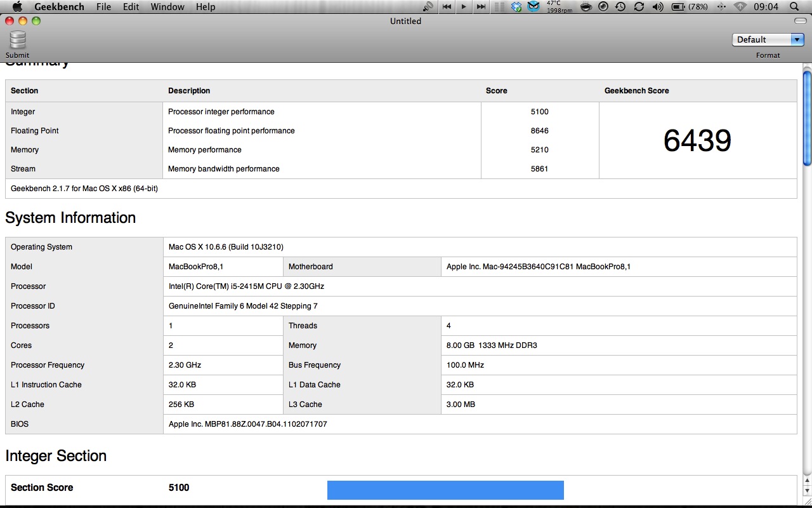Viewport: 812px width, 508px height.
Task: Click the round dark circle menu bar icon
Action: pos(603,6)
